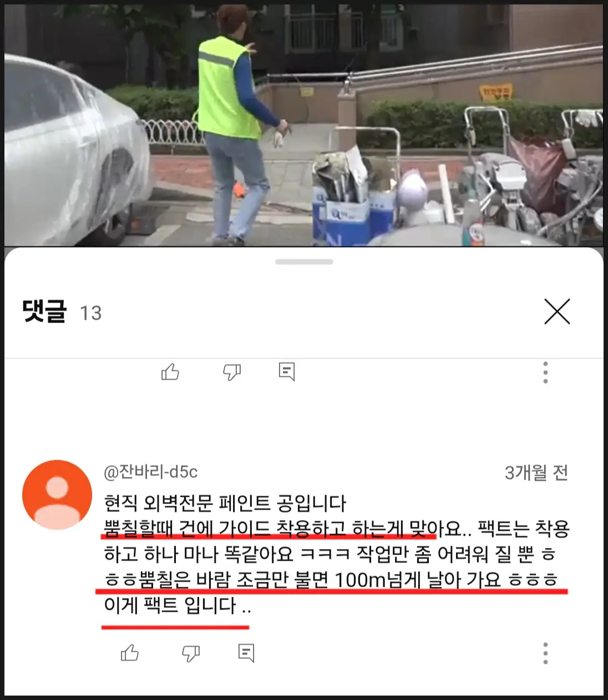Reply to the upper comment
608x700 pixels.
(x=287, y=372)
